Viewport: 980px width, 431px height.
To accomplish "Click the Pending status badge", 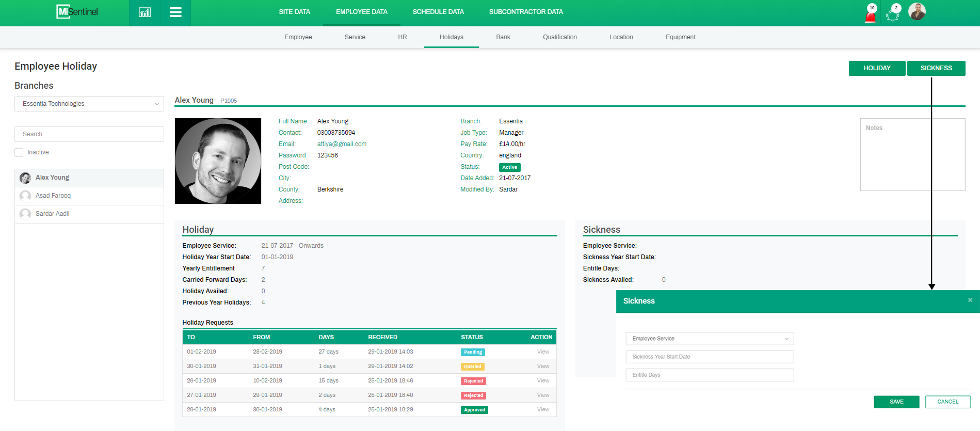I will pos(473,352).
